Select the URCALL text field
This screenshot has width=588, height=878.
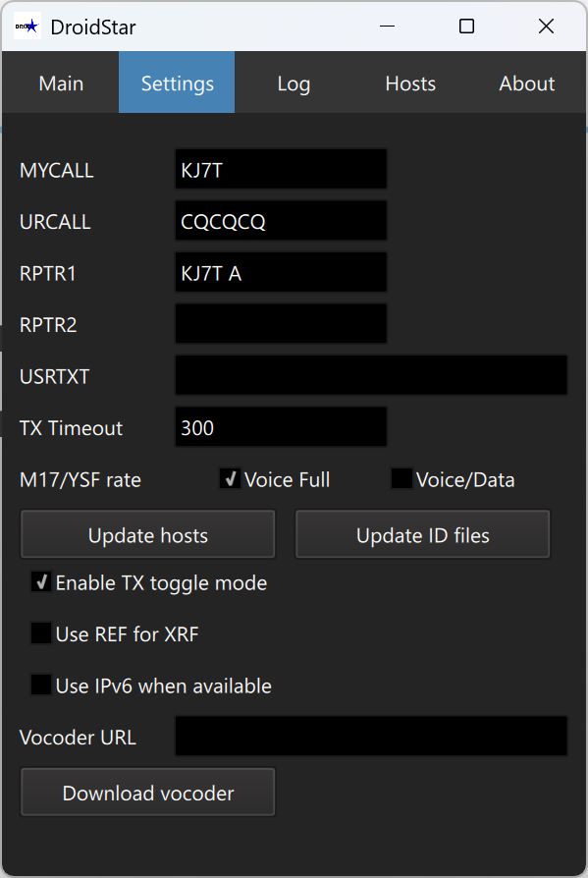[x=280, y=220]
